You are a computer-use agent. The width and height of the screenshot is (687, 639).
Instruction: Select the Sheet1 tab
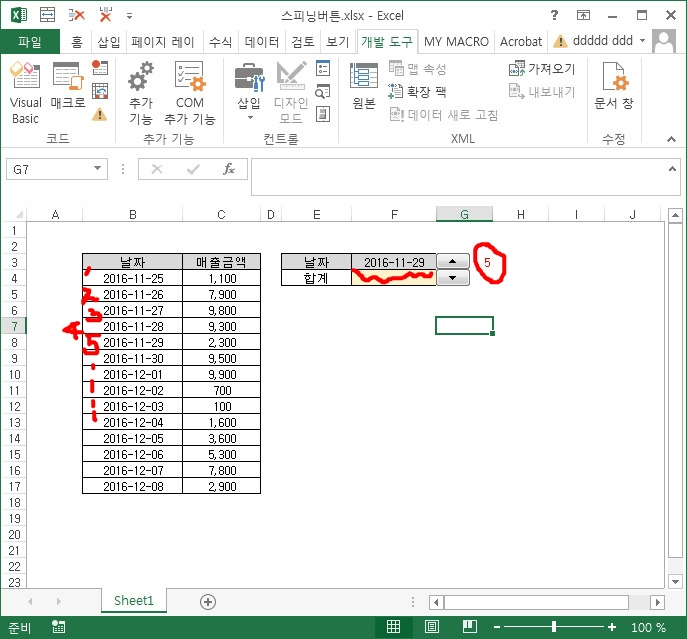pos(134,600)
